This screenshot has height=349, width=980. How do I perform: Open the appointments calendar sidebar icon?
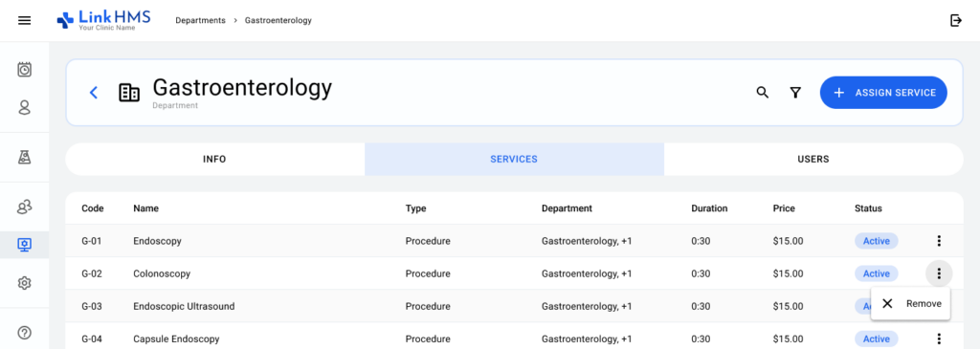click(24, 69)
